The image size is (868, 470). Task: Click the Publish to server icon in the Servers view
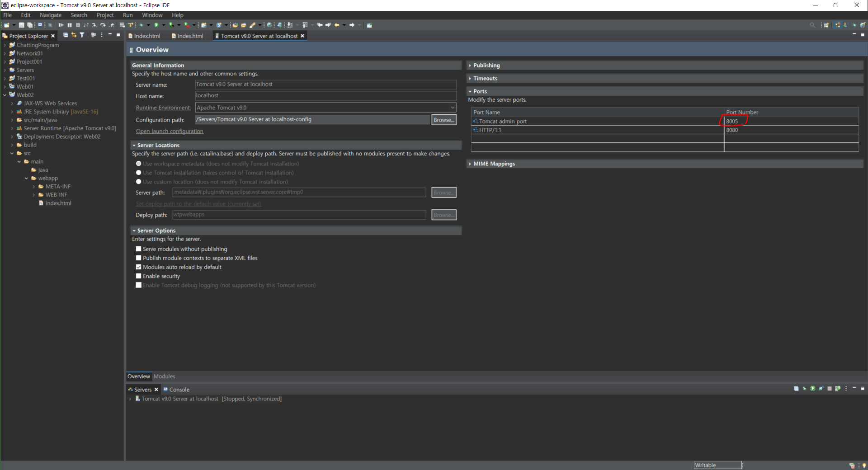click(838, 389)
